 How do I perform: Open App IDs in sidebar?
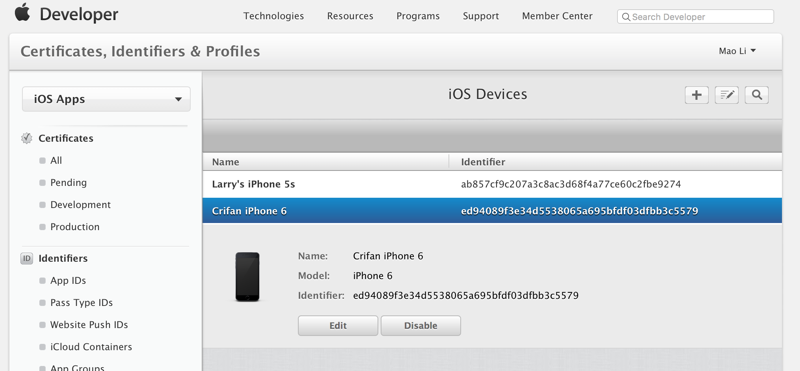point(68,281)
